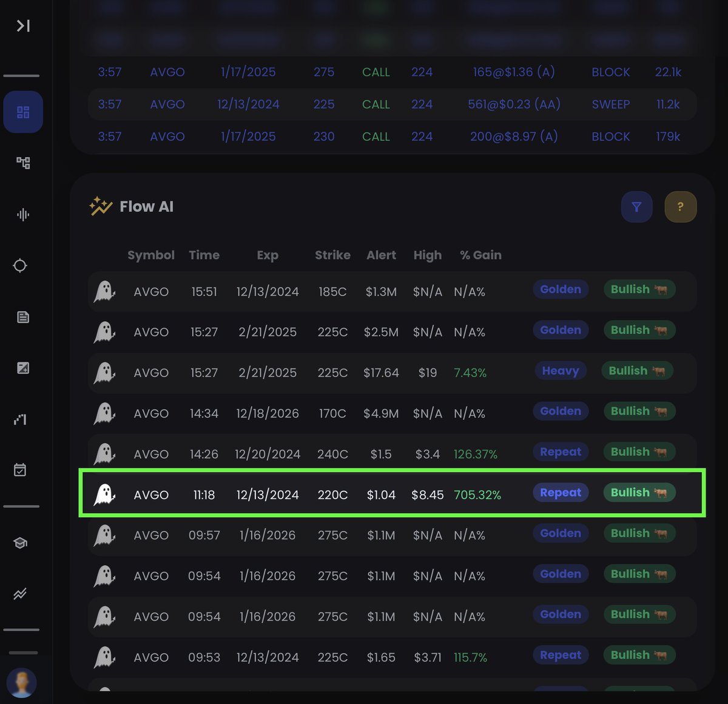Expand the sidebar with the arrow icon
The height and width of the screenshot is (704, 728).
click(x=23, y=25)
